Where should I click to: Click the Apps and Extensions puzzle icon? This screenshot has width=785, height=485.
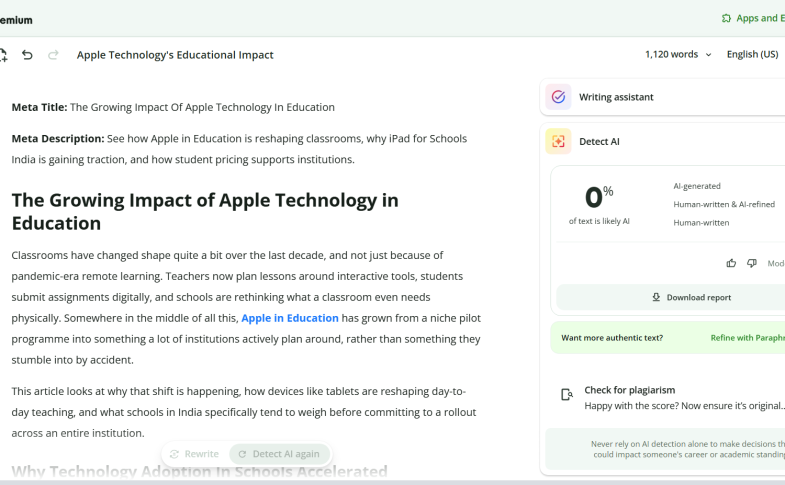click(x=726, y=18)
